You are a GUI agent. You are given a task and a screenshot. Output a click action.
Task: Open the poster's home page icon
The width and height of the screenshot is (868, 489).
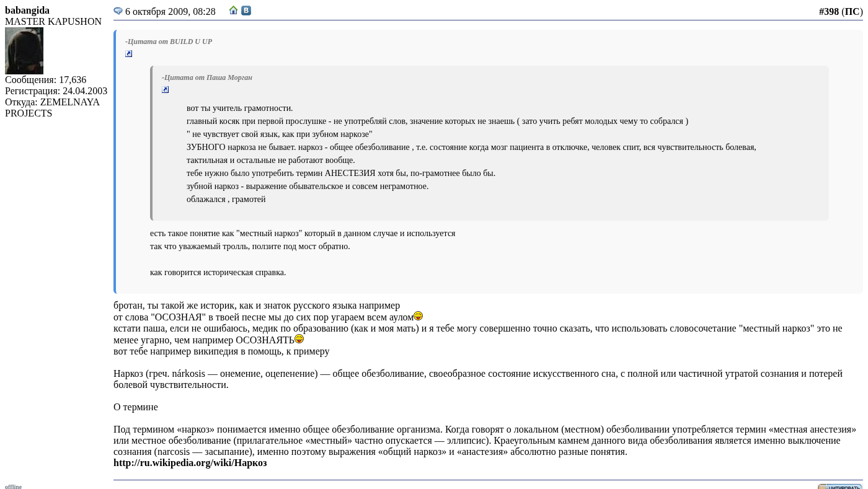234,11
